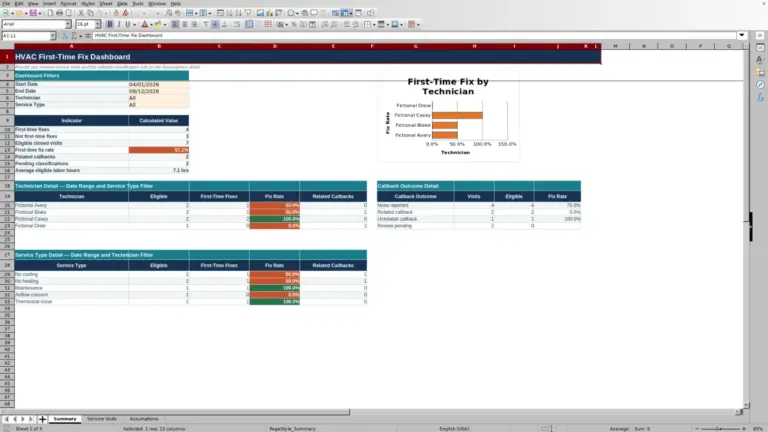
Task: Open the Borders dropdown arrow
Action: 374,24
